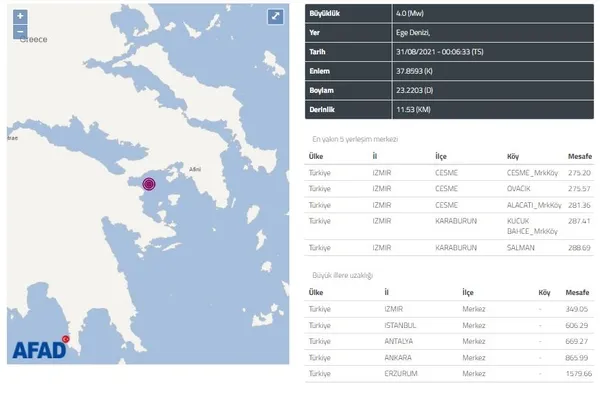The height and width of the screenshot is (405, 600).
Task: Select the Antalya distance 669.27
Action: pos(577,341)
